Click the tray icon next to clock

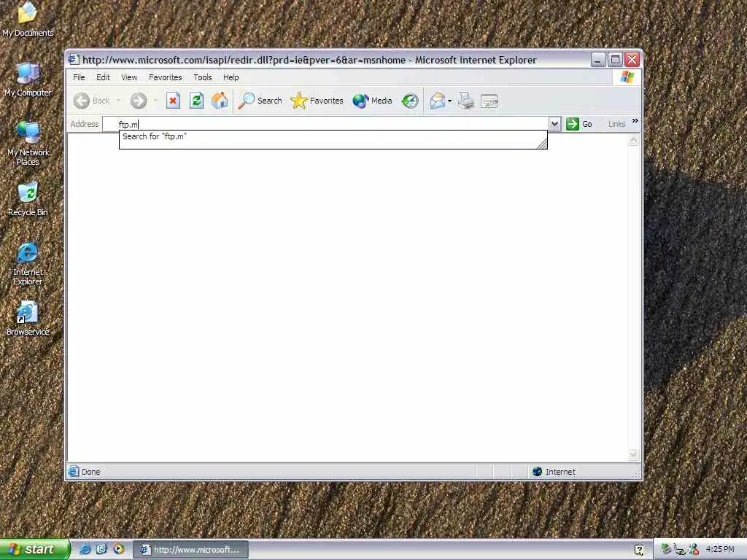694,549
